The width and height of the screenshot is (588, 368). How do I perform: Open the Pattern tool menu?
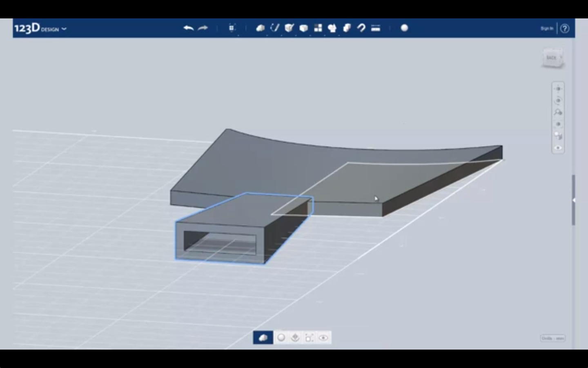(x=318, y=28)
